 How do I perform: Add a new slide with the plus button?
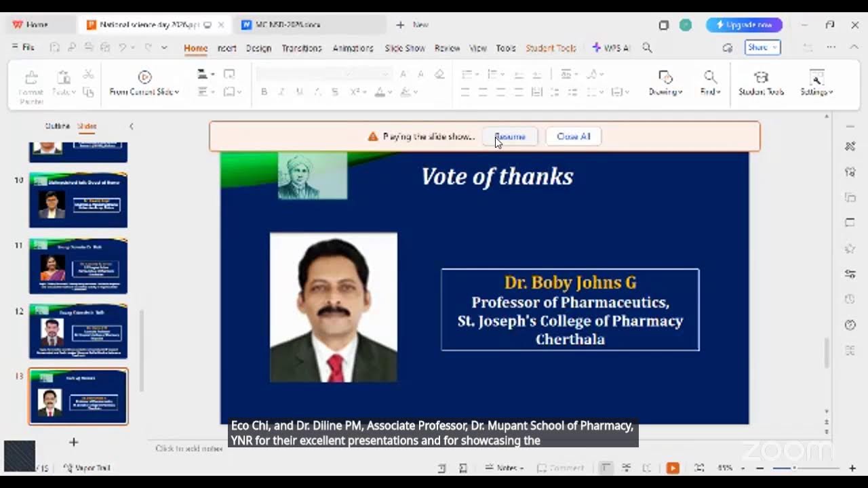(74, 442)
